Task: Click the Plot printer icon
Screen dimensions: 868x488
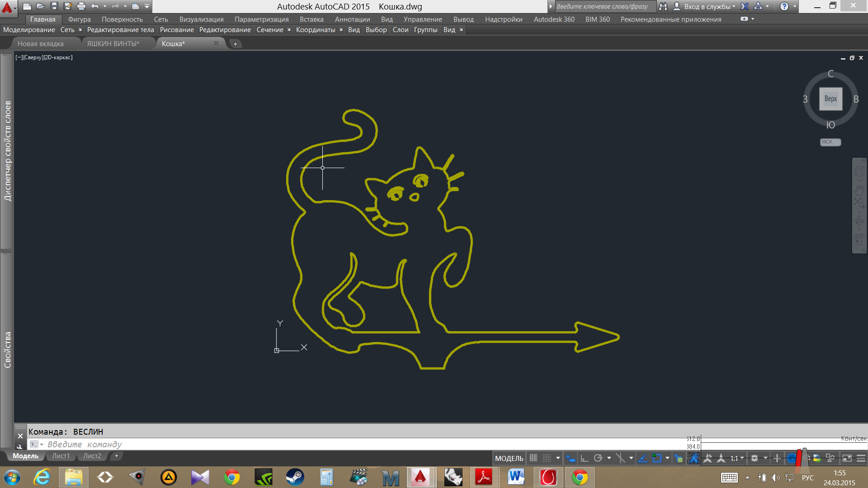Action: 81,6
